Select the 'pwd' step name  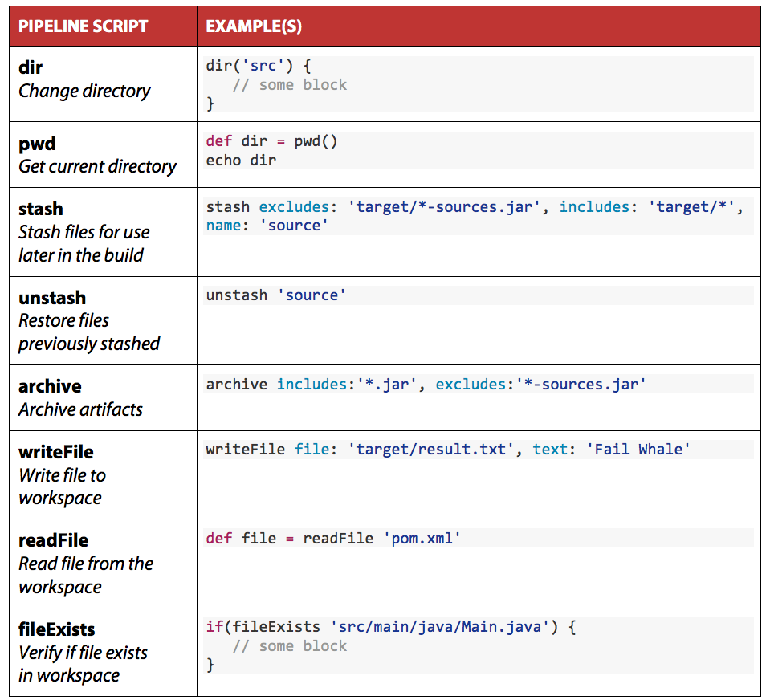click(x=37, y=144)
